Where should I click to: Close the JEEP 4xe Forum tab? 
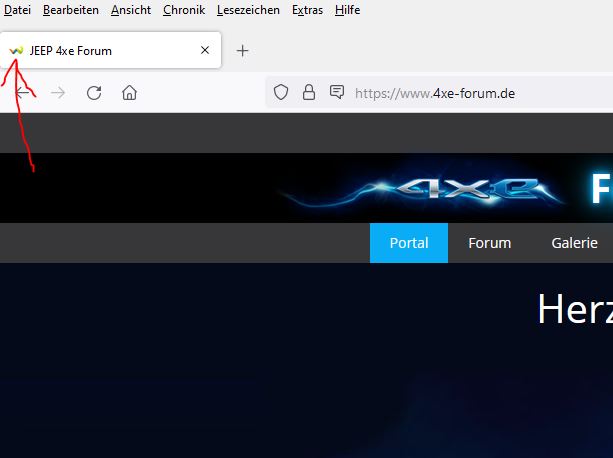point(205,50)
